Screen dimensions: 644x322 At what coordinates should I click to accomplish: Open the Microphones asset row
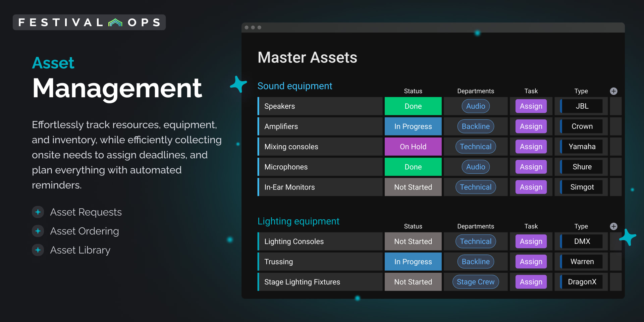click(x=320, y=167)
